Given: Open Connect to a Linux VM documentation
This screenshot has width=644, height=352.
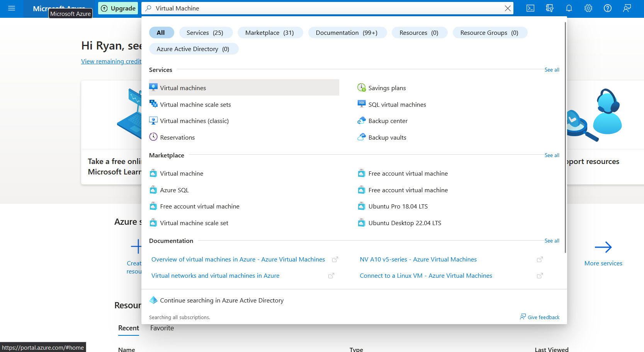Looking at the screenshot, I should (426, 275).
